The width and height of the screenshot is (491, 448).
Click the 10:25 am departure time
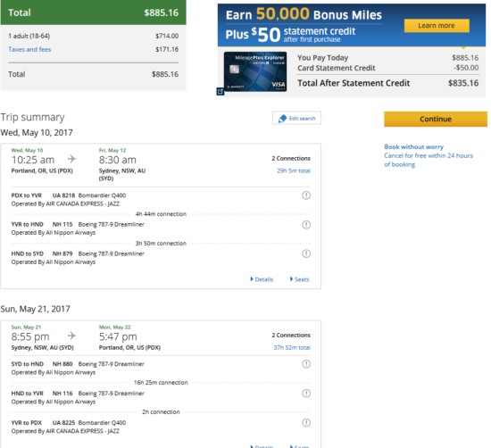click(x=33, y=160)
